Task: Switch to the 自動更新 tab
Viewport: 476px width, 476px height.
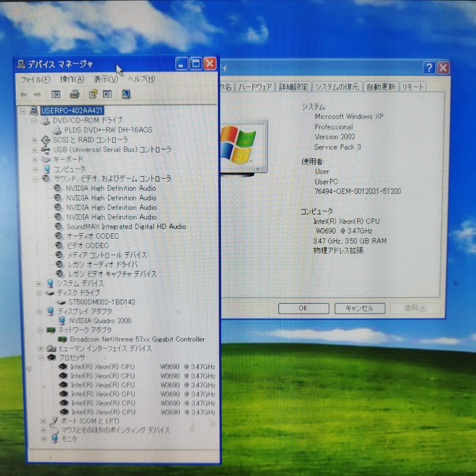Action: (x=381, y=87)
